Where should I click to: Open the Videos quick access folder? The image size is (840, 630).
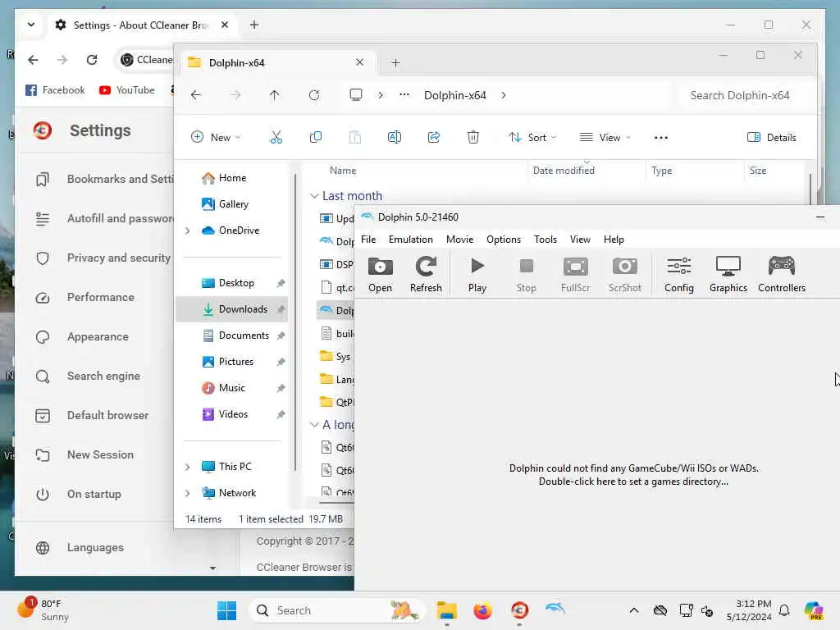coord(232,414)
